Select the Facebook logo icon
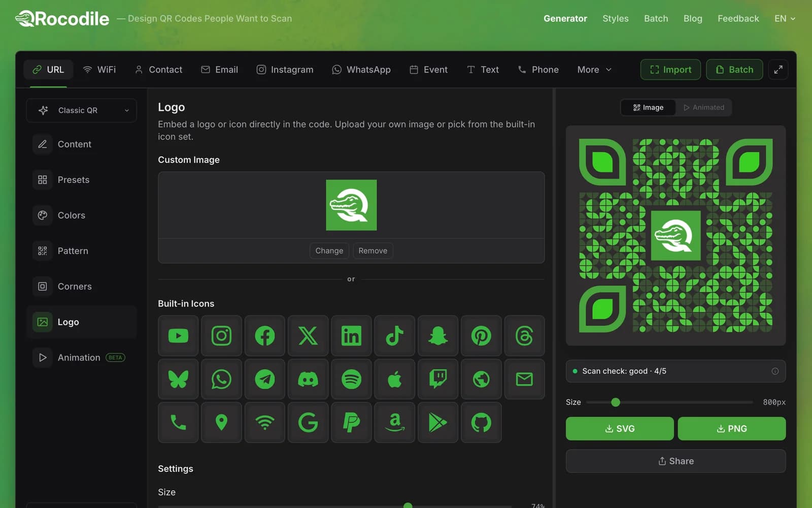Screen dimensions: 812x508 [x=265, y=336]
